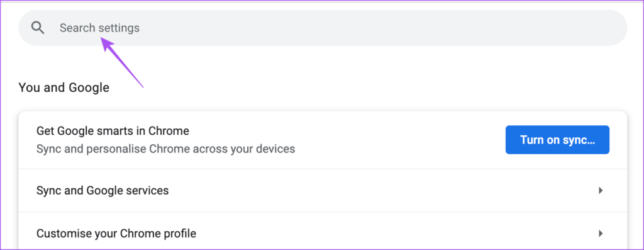The width and height of the screenshot is (644, 250).
Task: Open Customise your Chrome profile
Action: pos(323,234)
